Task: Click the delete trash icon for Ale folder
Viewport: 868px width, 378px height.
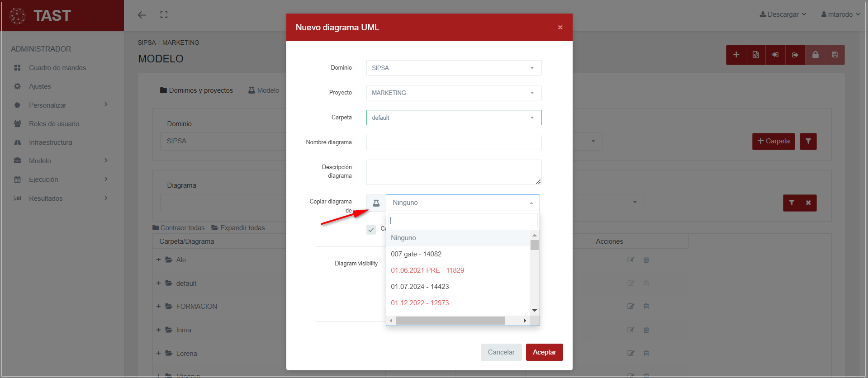Action: tap(646, 260)
